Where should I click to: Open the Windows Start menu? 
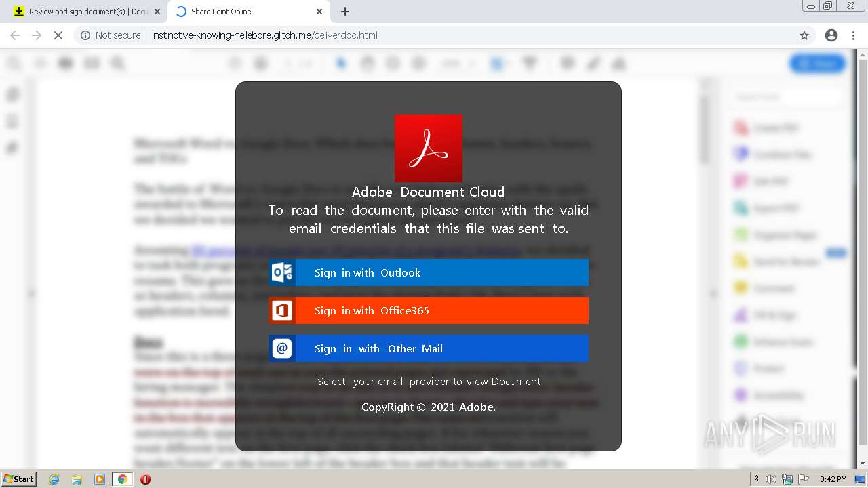(x=18, y=479)
